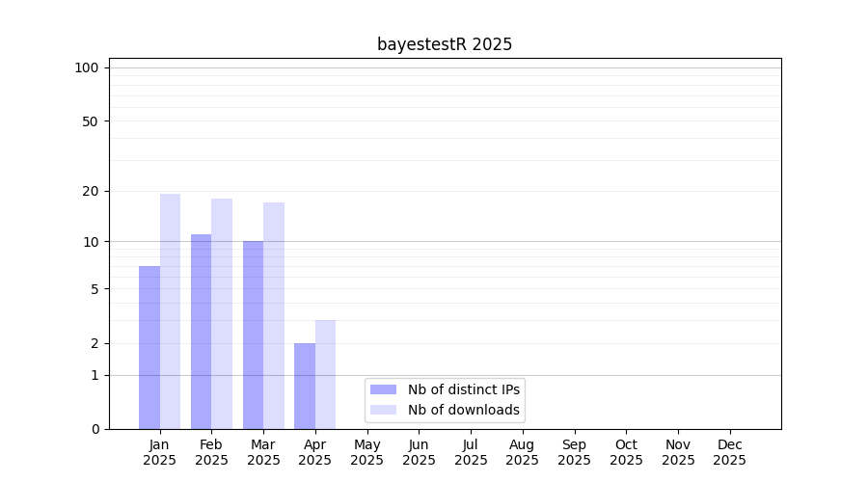
Task: Select the 50 tick on the y-axis
Action: point(91,121)
